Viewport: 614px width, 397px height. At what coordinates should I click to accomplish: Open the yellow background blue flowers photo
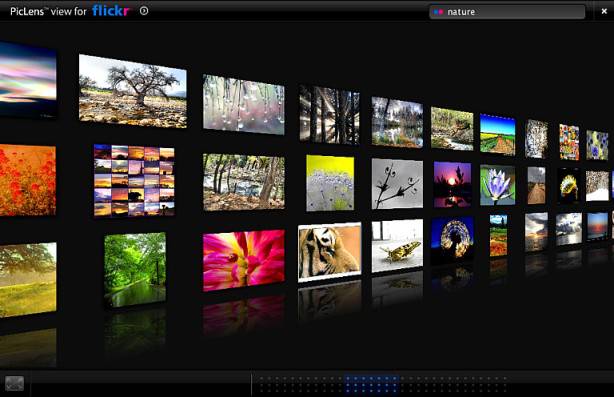tap(330, 183)
